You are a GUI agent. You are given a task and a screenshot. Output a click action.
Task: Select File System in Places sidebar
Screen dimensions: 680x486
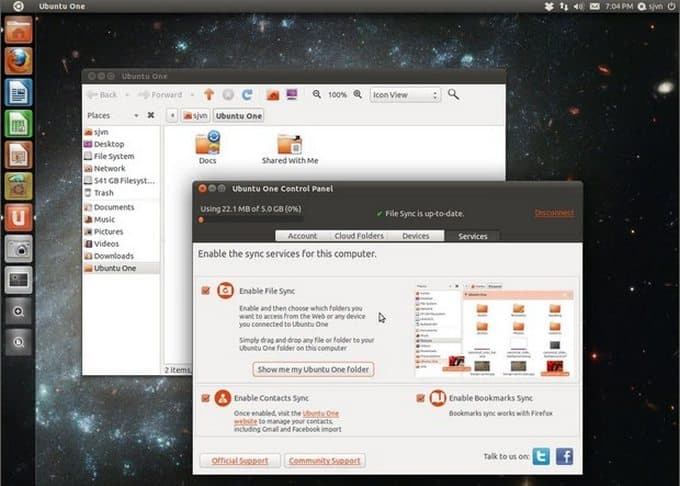tap(114, 156)
